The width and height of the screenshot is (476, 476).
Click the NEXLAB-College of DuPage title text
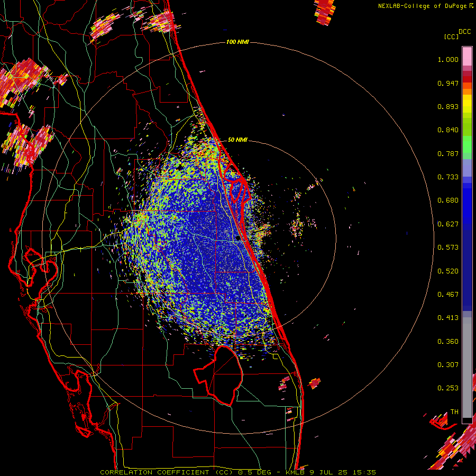coord(426,6)
